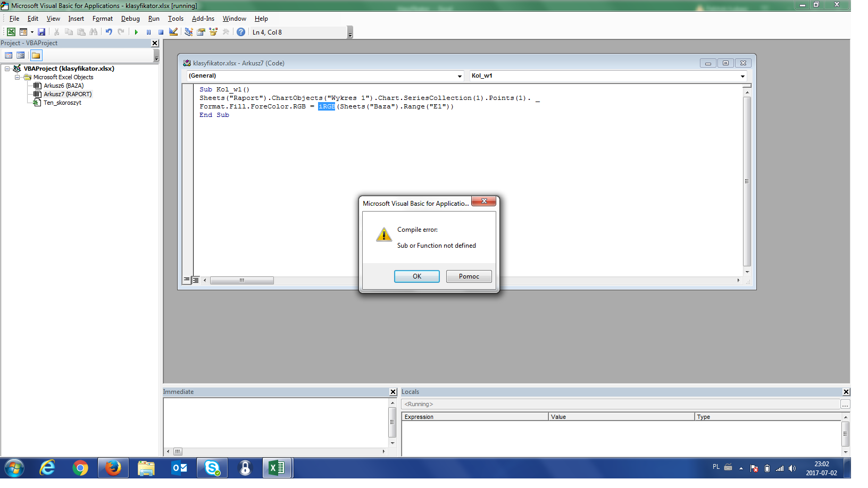Open Google Chrome from the taskbar
Image resolution: width=868 pixels, height=488 pixels.
(80, 468)
